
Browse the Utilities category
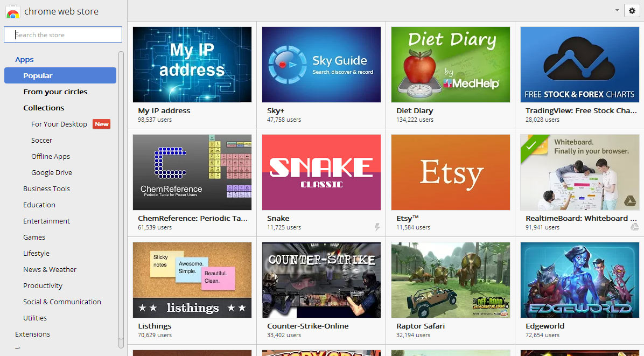(35, 318)
